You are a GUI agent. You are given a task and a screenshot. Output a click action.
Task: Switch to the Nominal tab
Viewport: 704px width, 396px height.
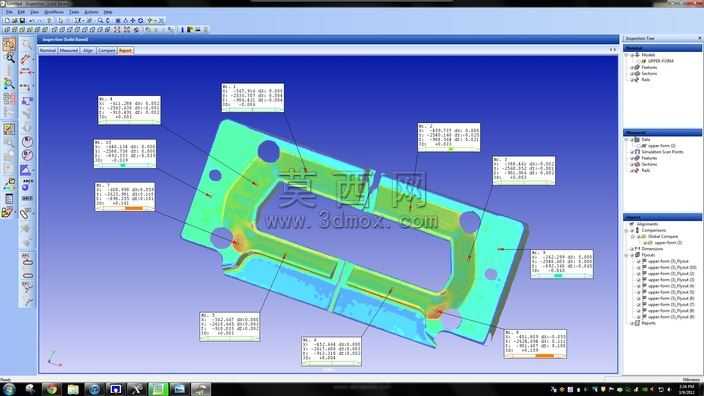pos(48,51)
